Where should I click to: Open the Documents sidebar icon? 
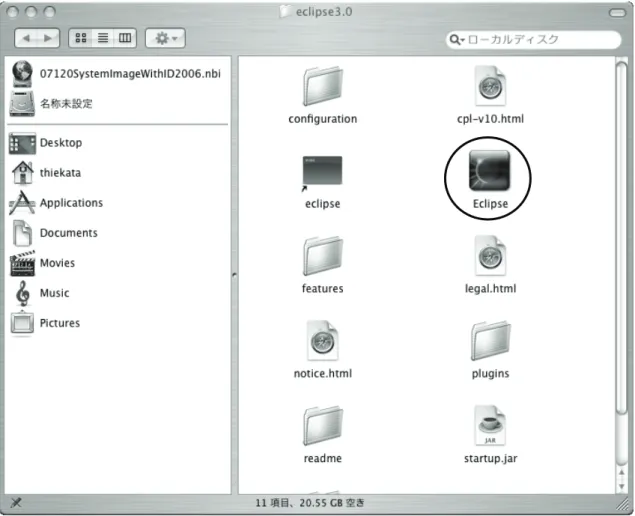22,233
